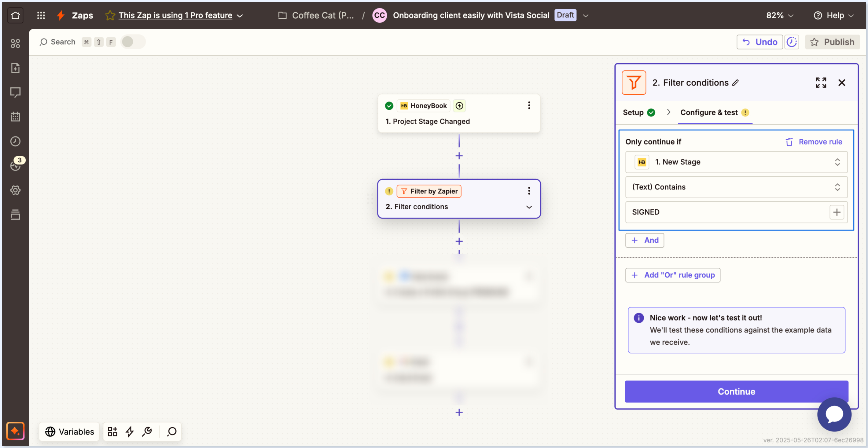Switch to the Setup tab
This screenshot has width=868, height=448.
[x=639, y=112]
